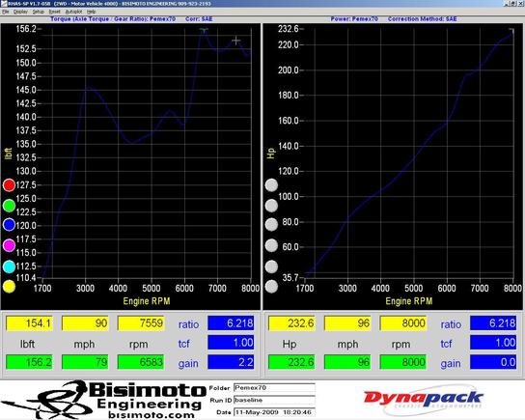Click the green 79 mph value box

point(85,362)
